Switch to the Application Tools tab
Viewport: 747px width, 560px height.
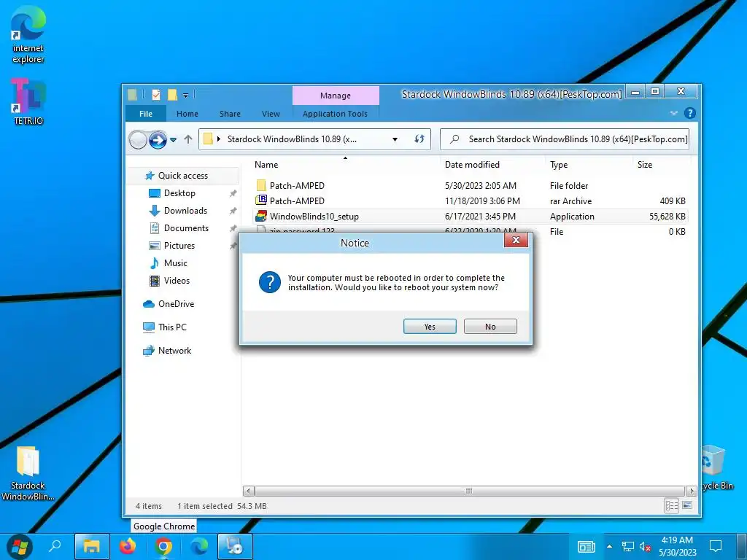tap(335, 114)
